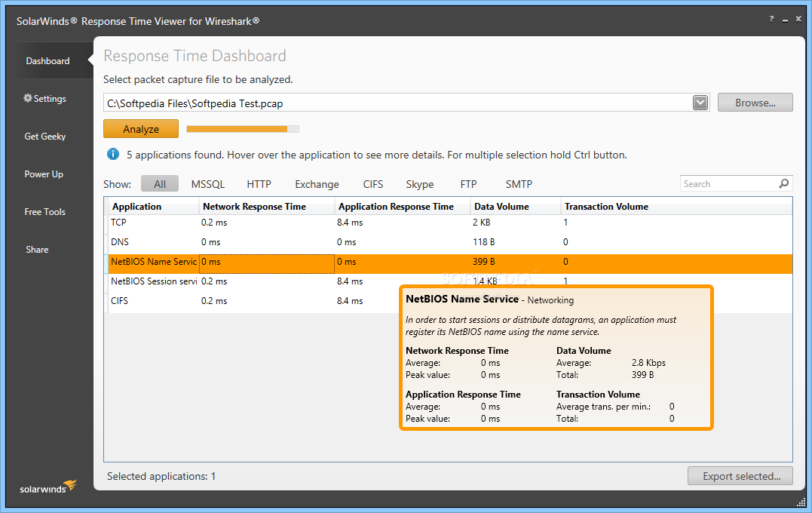Filter list by HTTP
This screenshot has width=812, height=513.
(259, 184)
